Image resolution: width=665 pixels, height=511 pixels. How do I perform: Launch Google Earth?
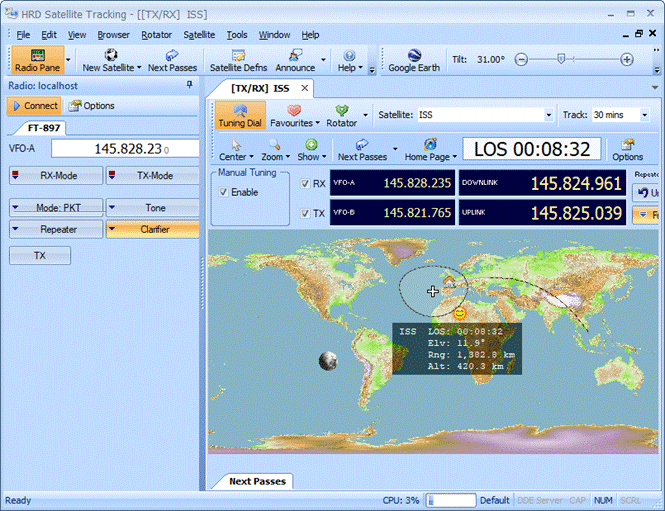pyautogui.click(x=414, y=60)
